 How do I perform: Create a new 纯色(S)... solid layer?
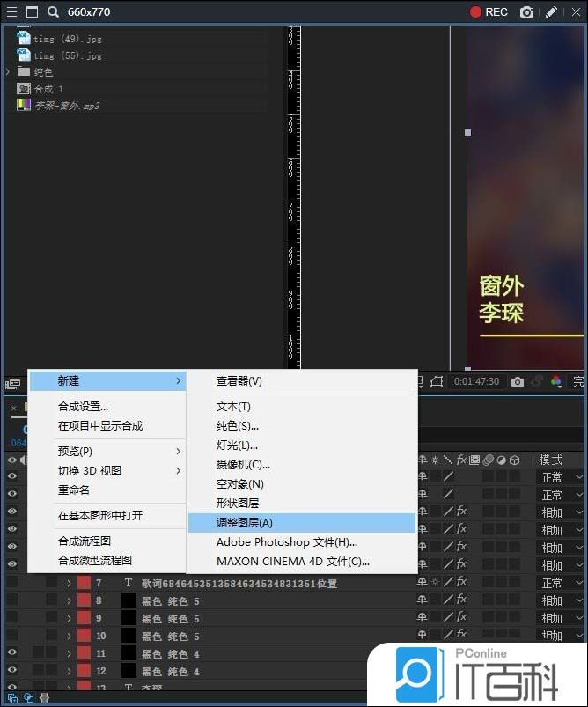237,426
